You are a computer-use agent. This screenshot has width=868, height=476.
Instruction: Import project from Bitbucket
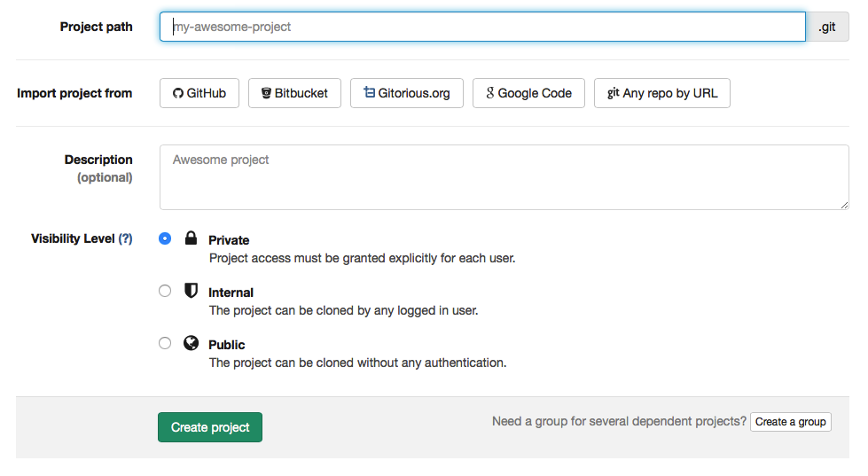point(294,93)
